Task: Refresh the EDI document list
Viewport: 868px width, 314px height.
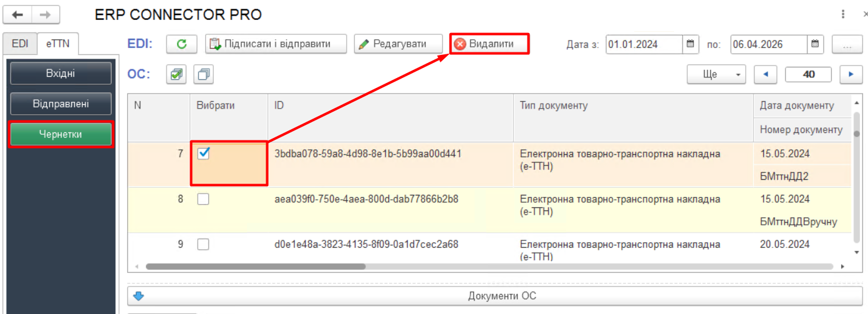Action: [182, 44]
